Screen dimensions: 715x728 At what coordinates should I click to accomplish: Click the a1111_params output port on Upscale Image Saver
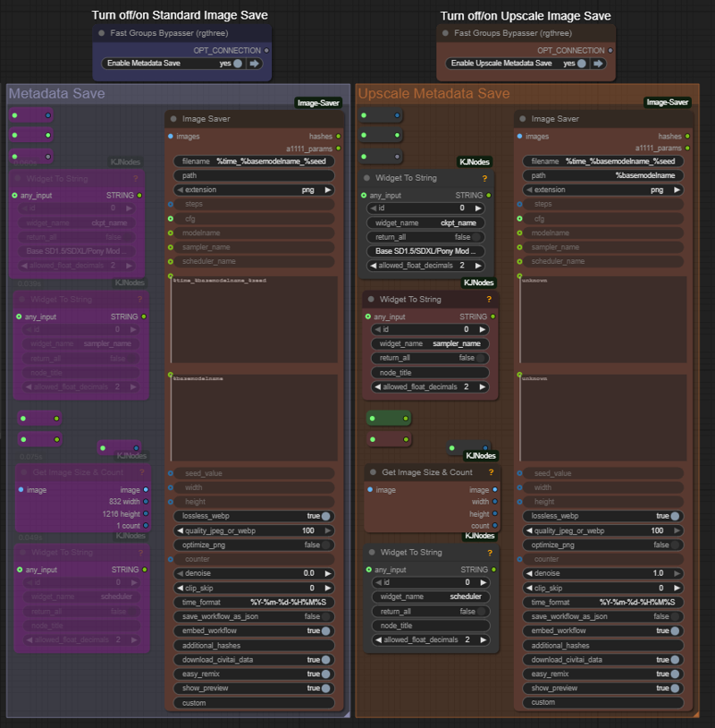click(687, 148)
